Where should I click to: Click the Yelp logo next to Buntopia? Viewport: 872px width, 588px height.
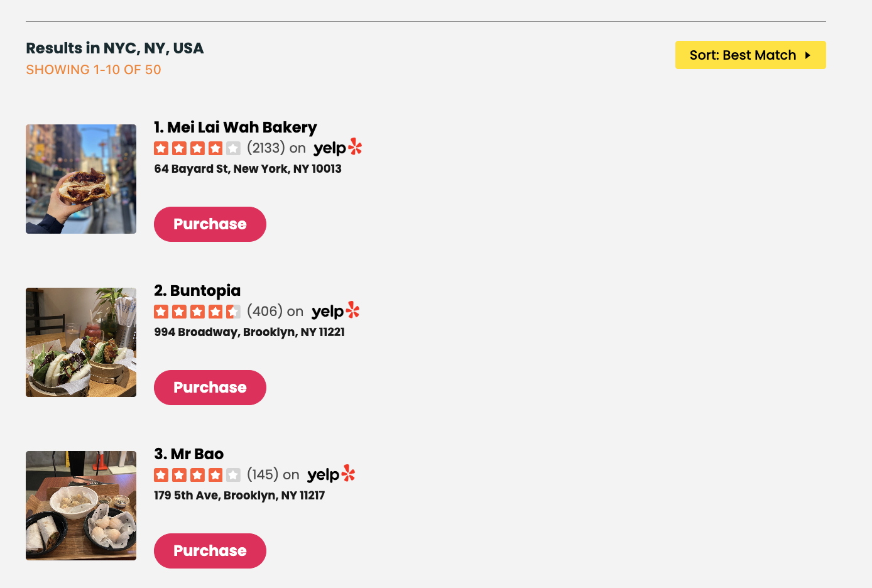tap(336, 311)
